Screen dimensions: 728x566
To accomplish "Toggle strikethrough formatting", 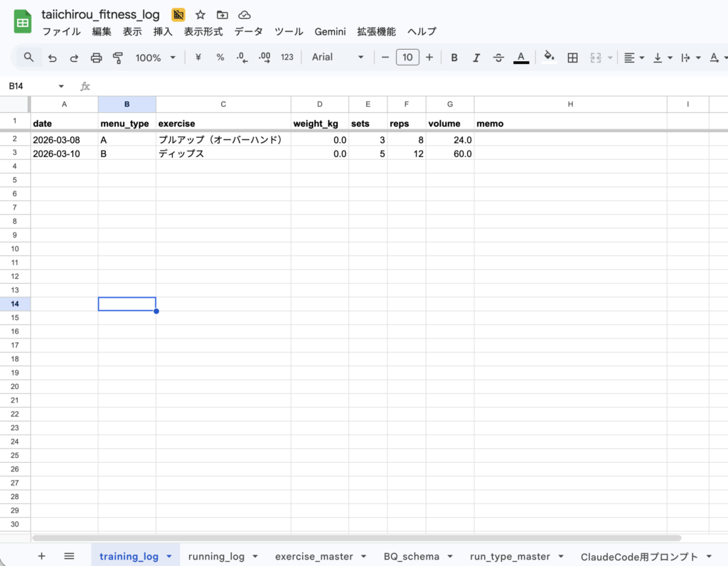I will click(x=498, y=58).
